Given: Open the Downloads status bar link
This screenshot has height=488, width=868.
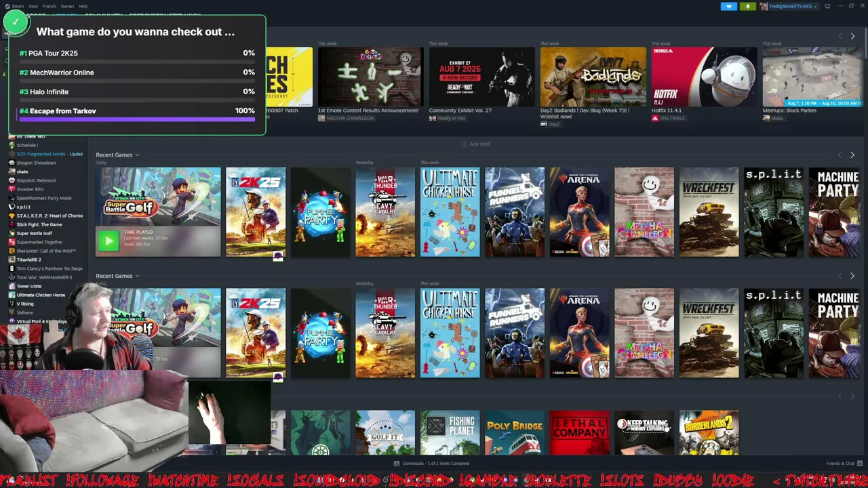Looking at the screenshot, I should [x=431, y=464].
